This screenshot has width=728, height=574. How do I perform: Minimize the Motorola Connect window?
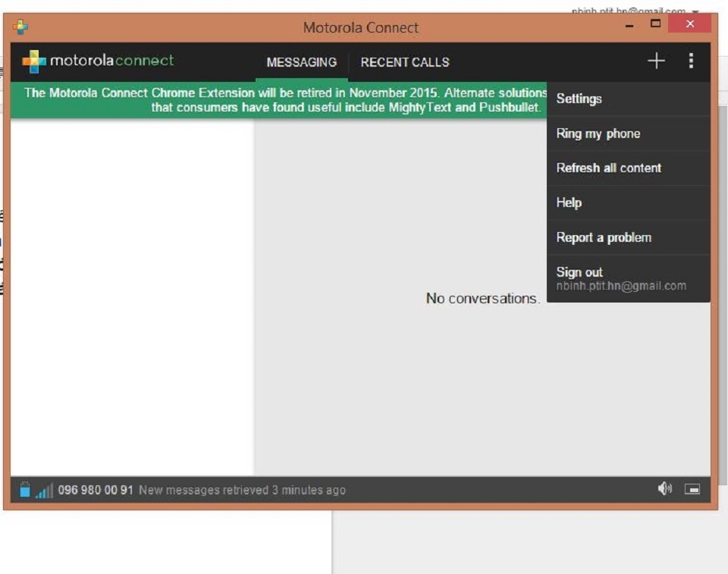pos(629,24)
